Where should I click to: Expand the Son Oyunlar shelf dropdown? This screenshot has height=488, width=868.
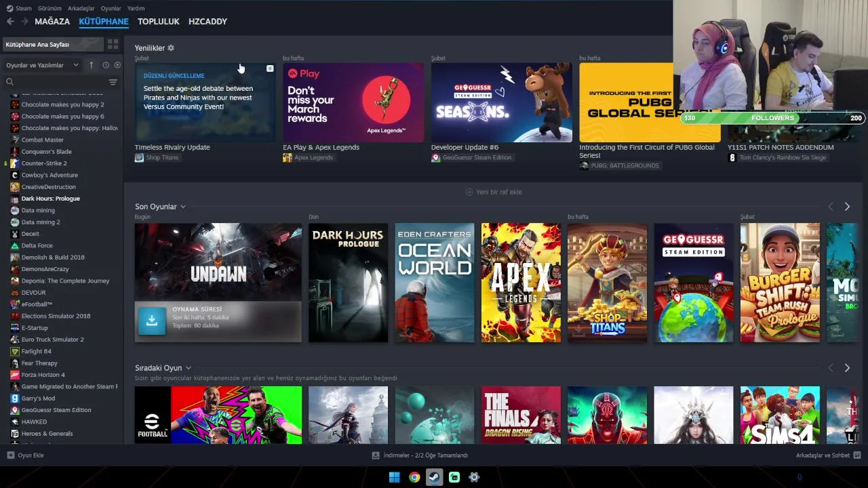(183, 207)
